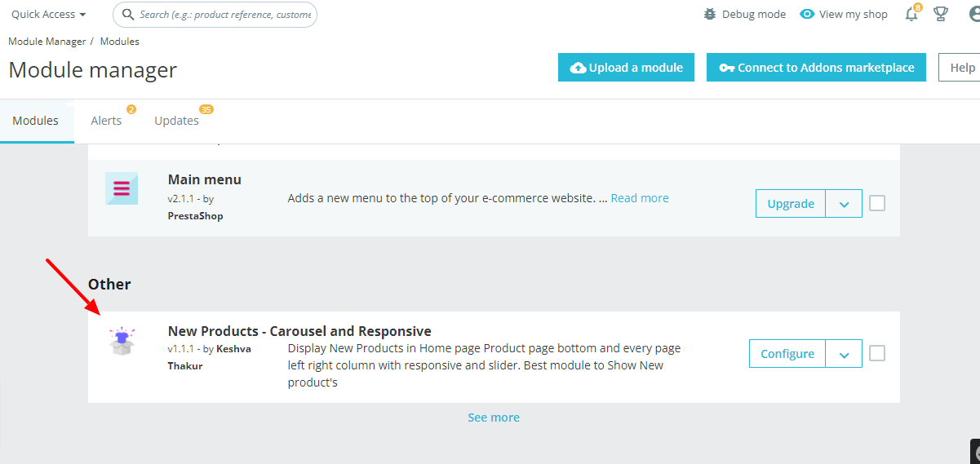Open the notifications bell icon
The height and width of the screenshot is (464, 980).
(x=912, y=14)
